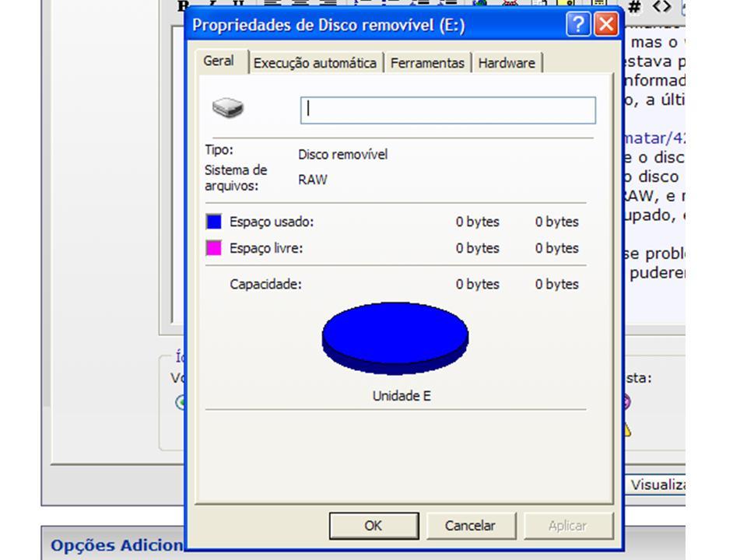The height and width of the screenshot is (560, 747).
Task: Click the question mark help button
Action: coord(578,24)
